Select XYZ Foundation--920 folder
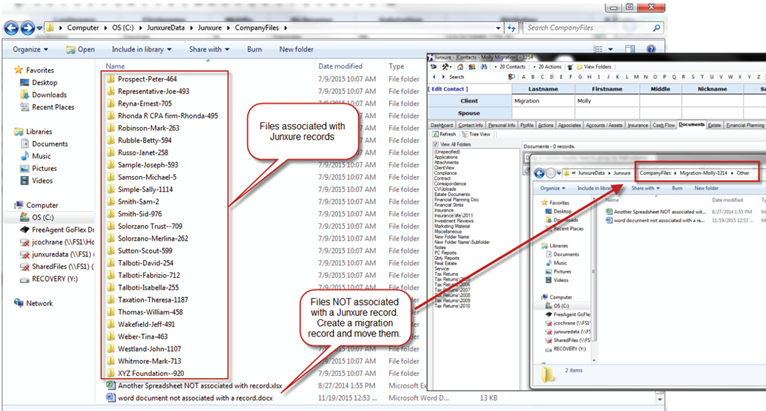Screen dimensions: 766x411 point(150,373)
